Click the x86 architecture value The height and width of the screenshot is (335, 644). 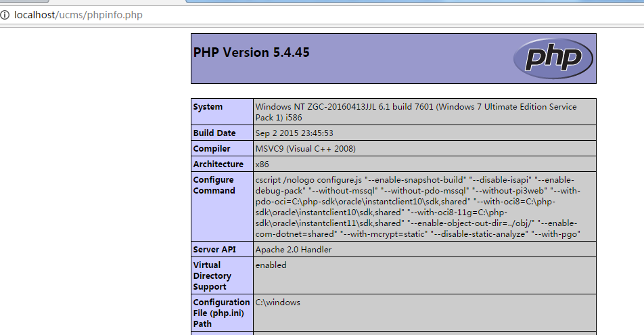point(262,164)
